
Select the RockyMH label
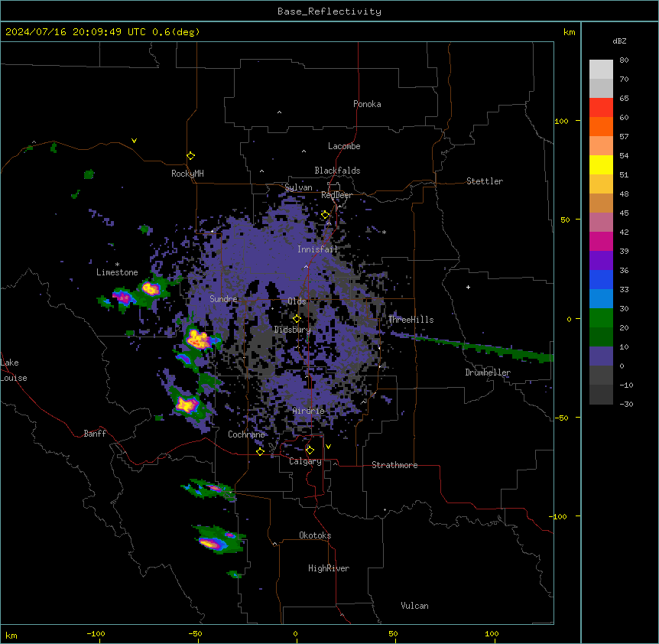pyautogui.click(x=187, y=174)
